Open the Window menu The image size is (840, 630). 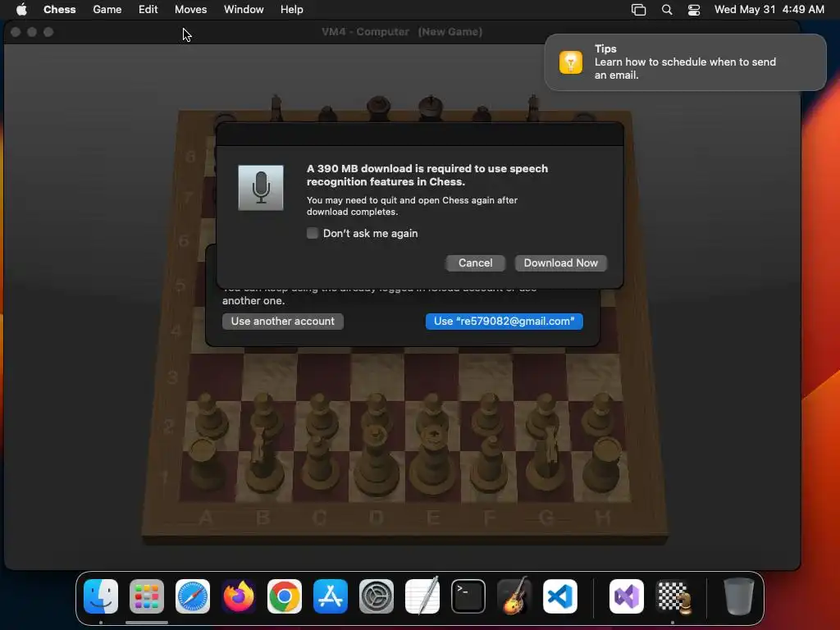coord(244,10)
